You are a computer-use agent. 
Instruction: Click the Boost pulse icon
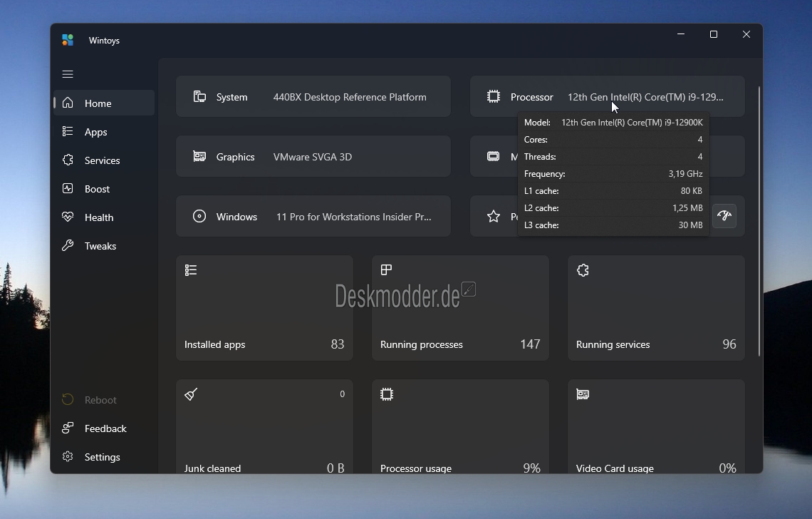[x=68, y=188]
